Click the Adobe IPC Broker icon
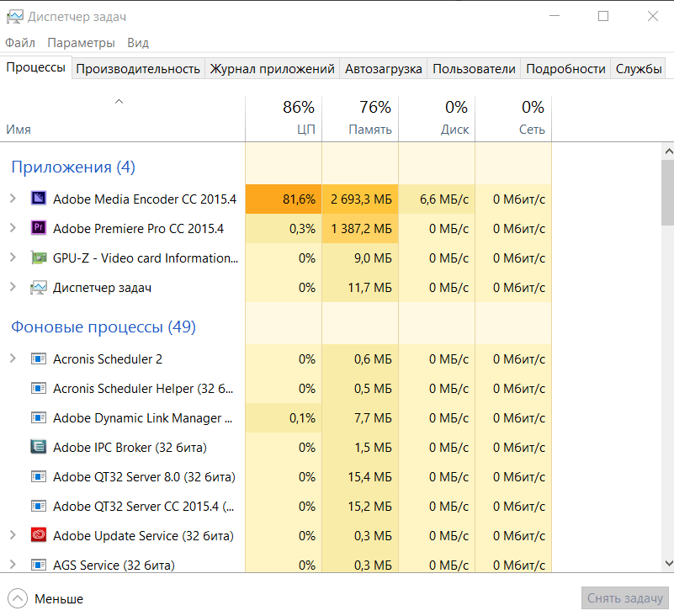Viewport: 674px width, 616px height. click(39, 447)
